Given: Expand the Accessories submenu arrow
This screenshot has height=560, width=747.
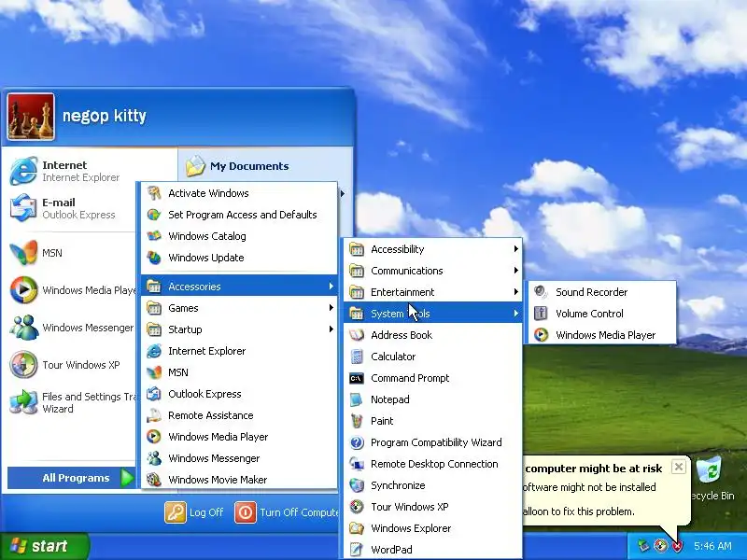Looking at the screenshot, I should coord(331,287).
